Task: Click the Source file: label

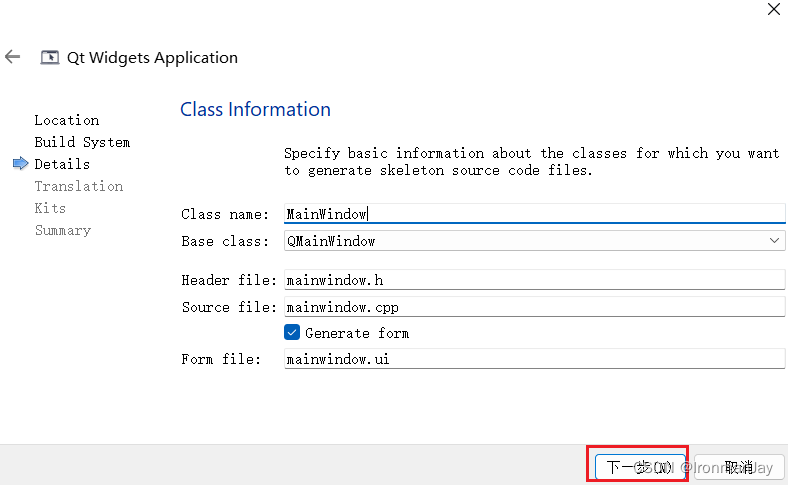Action: (x=229, y=307)
